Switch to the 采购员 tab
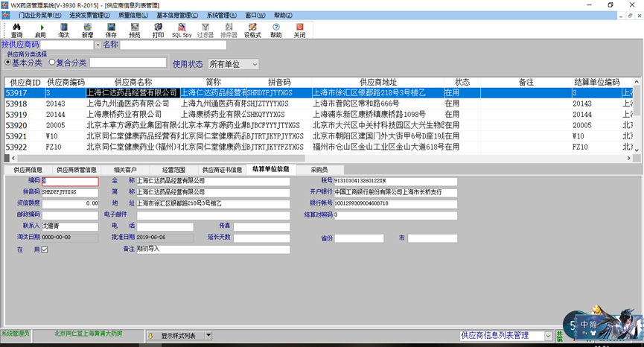The width and height of the screenshot is (644, 347). [319, 170]
